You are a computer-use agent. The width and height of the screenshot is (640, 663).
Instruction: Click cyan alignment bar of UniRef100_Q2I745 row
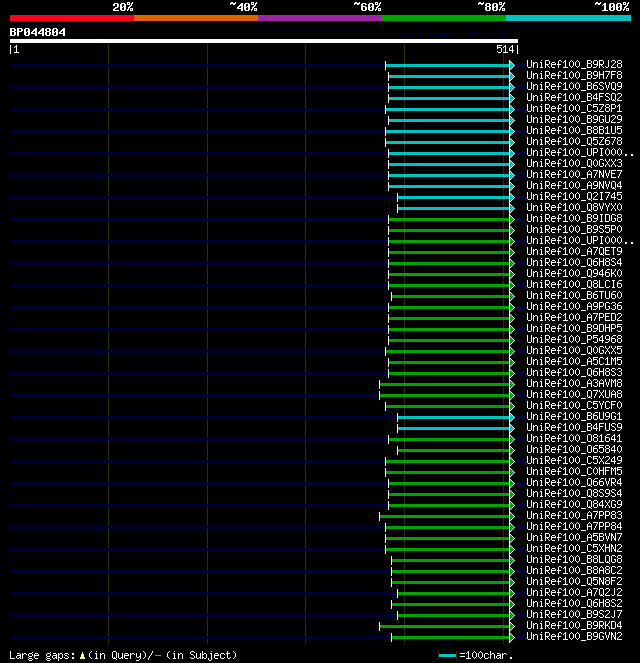tap(454, 197)
